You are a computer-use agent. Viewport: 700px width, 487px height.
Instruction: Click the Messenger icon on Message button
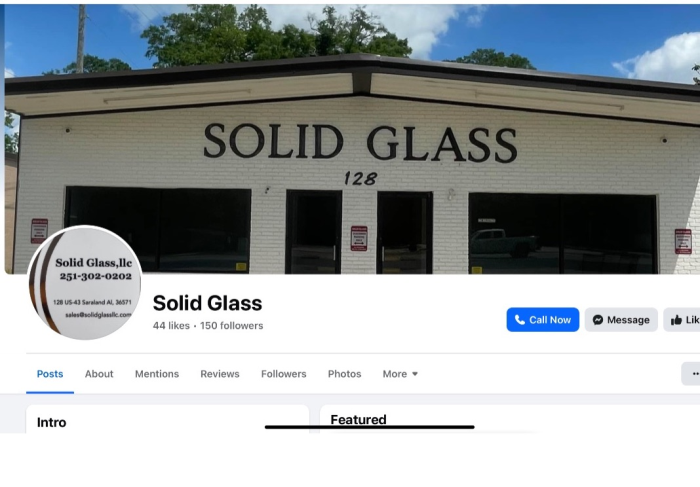598,320
